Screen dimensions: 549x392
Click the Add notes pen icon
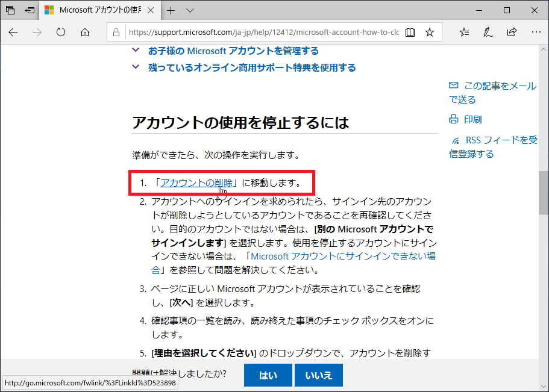[488, 33]
